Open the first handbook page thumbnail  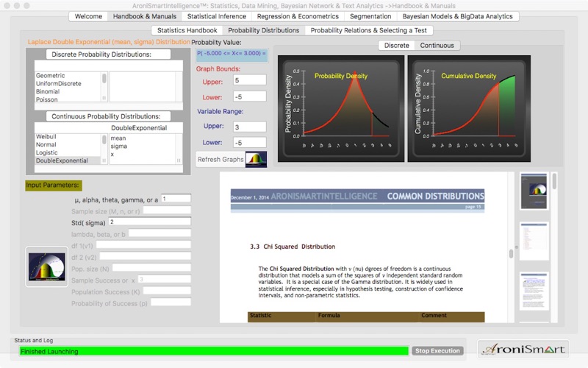(x=534, y=191)
